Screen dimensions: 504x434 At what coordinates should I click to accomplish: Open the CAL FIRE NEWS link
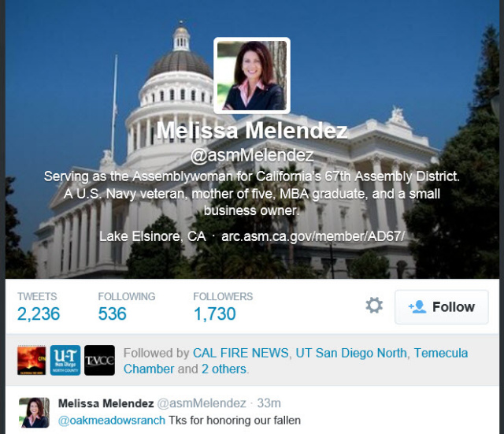point(240,353)
